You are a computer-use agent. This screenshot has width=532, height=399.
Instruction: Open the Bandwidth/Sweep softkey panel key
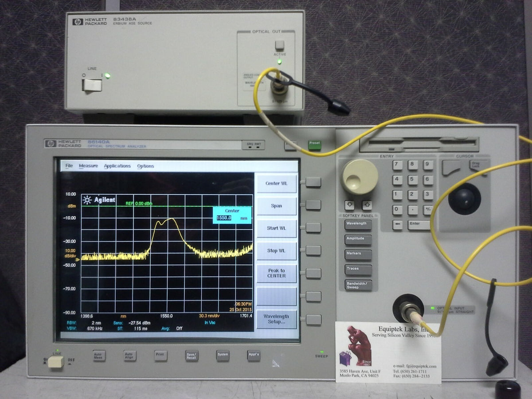[358, 285]
